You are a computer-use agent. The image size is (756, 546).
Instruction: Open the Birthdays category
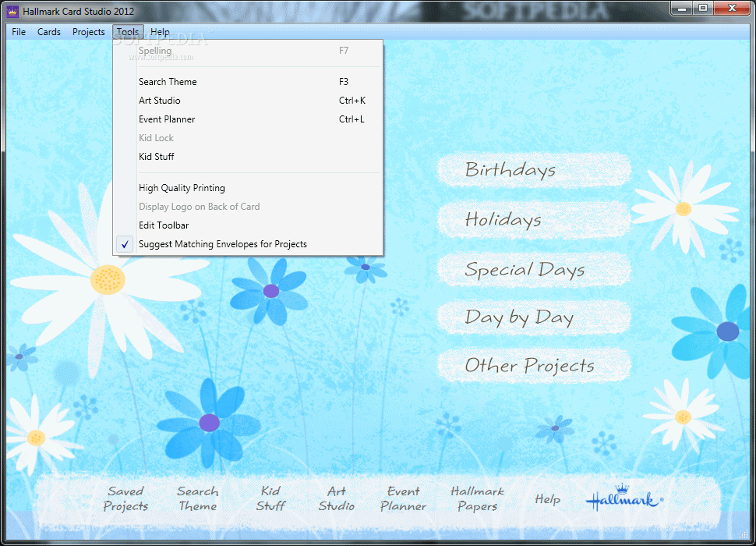(534, 170)
